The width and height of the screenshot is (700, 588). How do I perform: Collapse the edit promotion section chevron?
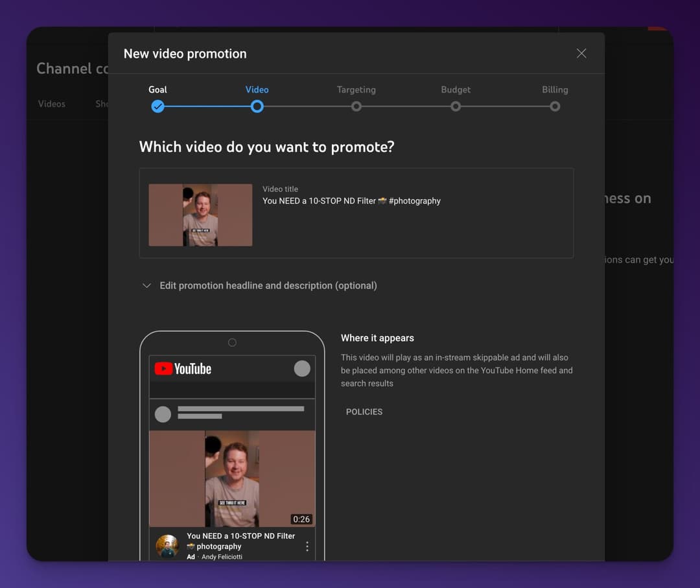(147, 285)
